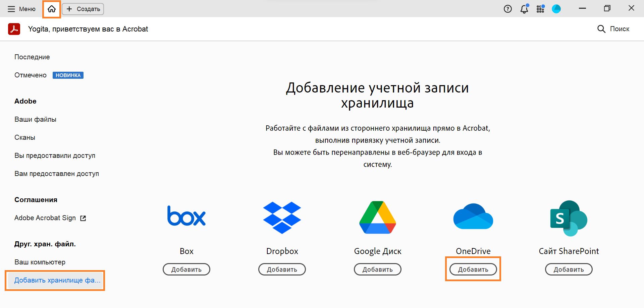Open Вы предоставили доступ
Viewport: 644px width, 308px height.
[x=55, y=156]
